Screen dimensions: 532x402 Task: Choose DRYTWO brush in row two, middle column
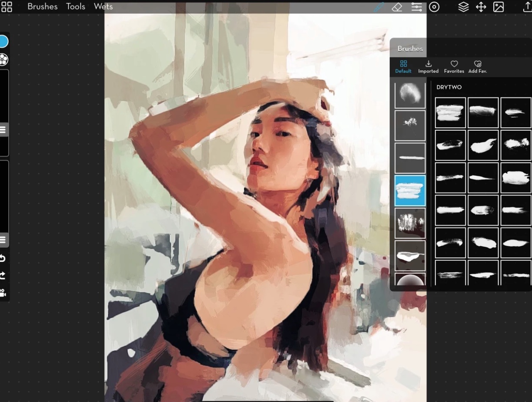point(483,145)
